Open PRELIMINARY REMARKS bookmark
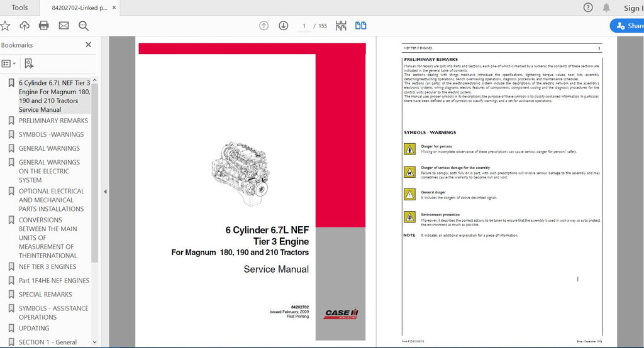 pyautogui.click(x=53, y=121)
